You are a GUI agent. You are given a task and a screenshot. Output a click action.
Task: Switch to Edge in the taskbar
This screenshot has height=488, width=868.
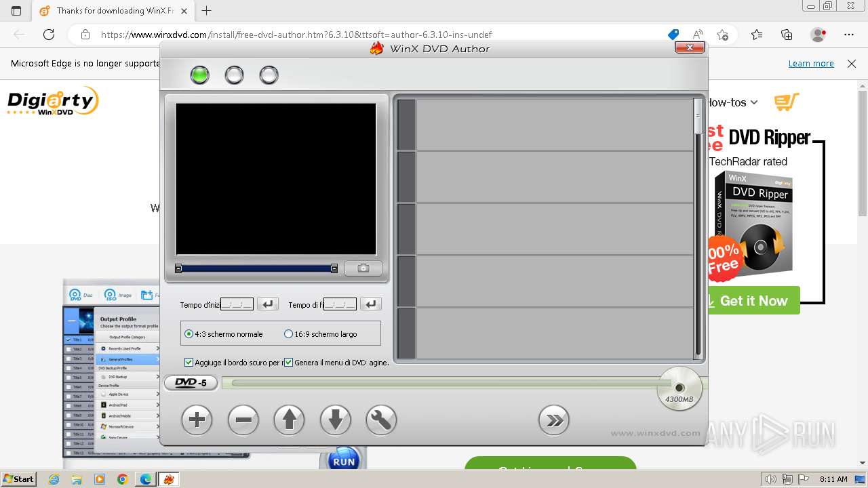click(145, 479)
